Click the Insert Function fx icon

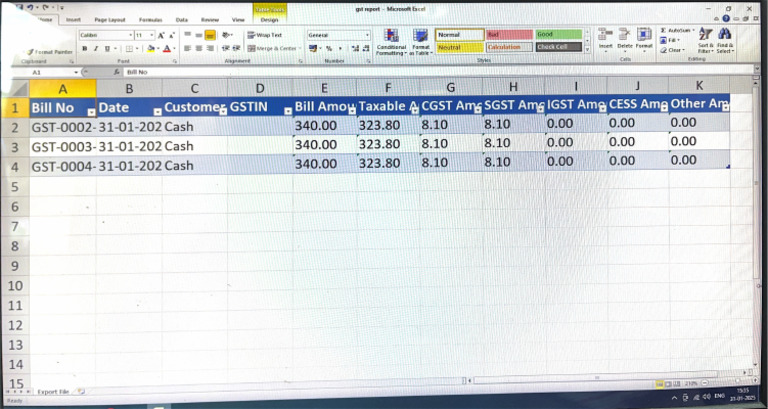coord(116,72)
